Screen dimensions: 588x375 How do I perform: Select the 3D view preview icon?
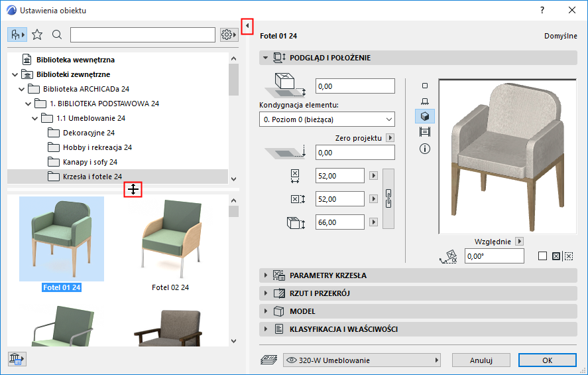pyautogui.click(x=425, y=116)
